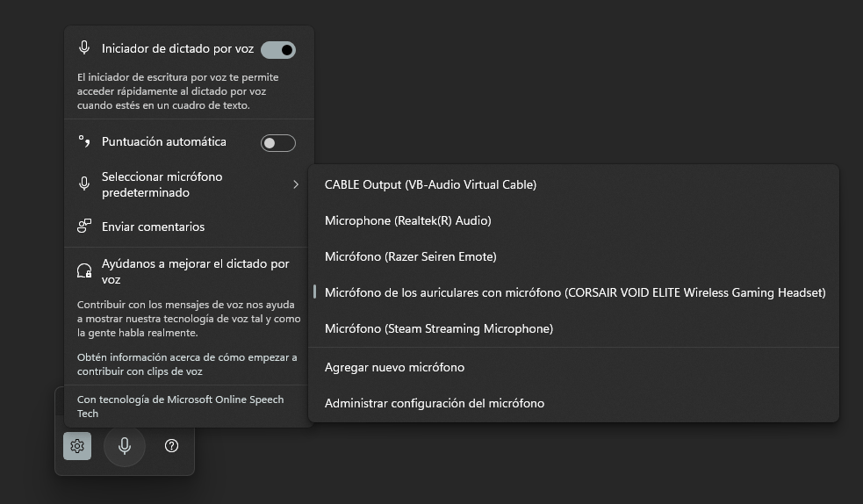
Task: Start dictation with the round microphone button
Action: (125, 446)
